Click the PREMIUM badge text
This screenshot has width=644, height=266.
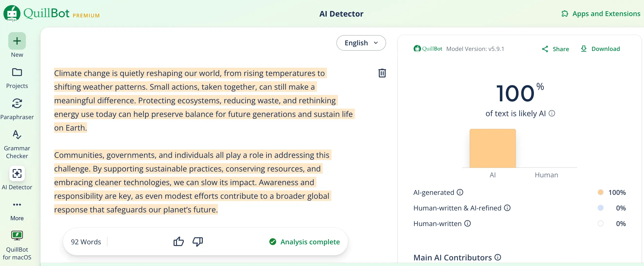click(x=86, y=16)
